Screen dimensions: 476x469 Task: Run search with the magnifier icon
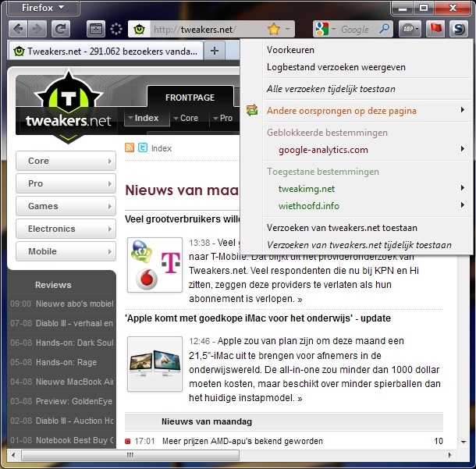pos(385,29)
